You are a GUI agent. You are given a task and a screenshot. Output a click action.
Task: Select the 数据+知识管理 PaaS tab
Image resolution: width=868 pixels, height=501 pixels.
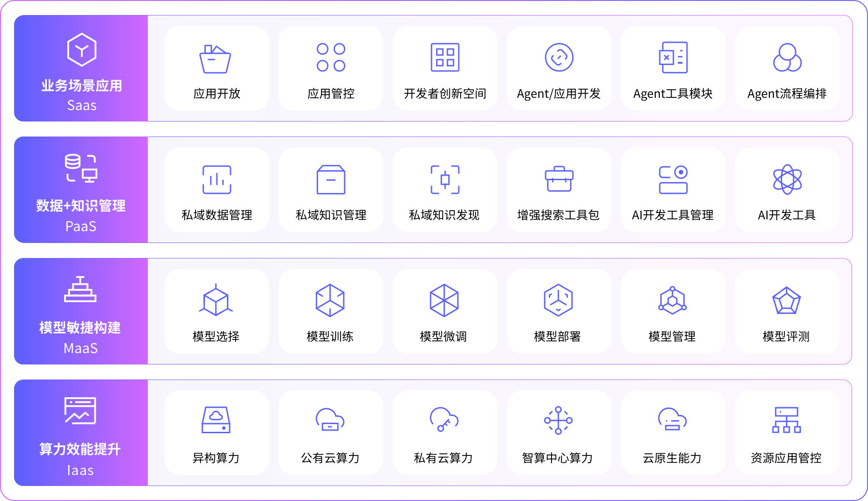point(81,190)
